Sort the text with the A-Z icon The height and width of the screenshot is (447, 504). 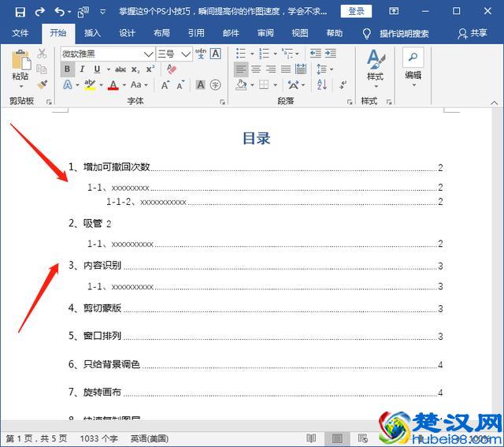coord(322,85)
